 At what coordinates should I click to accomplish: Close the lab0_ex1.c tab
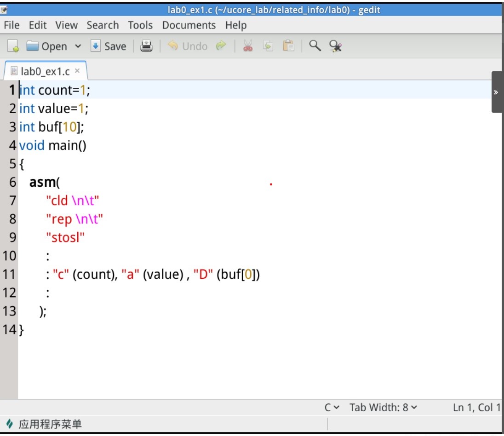[76, 71]
